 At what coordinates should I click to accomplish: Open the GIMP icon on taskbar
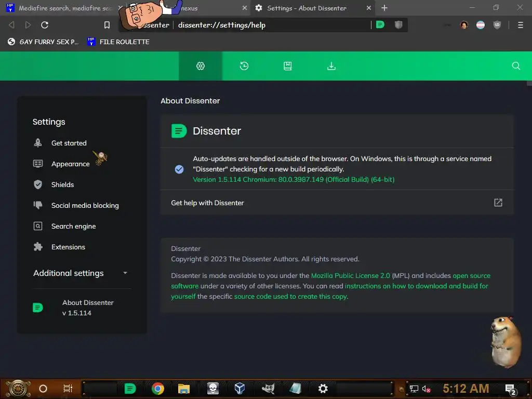(268, 389)
